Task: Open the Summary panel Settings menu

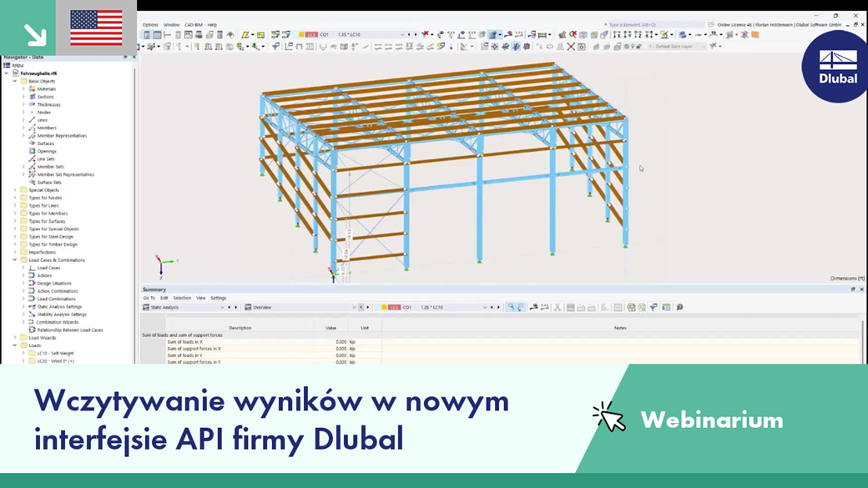Action: [218, 298]
